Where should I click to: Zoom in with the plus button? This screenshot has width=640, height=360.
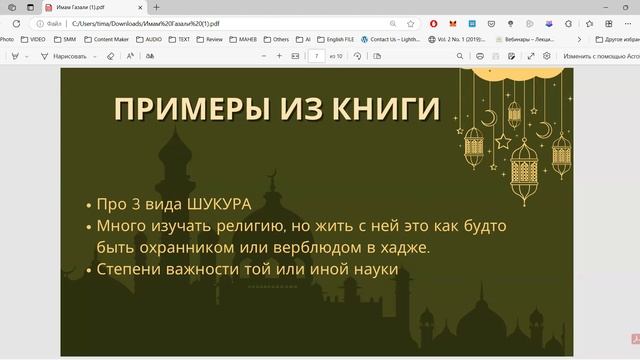(x=279, y=56)
